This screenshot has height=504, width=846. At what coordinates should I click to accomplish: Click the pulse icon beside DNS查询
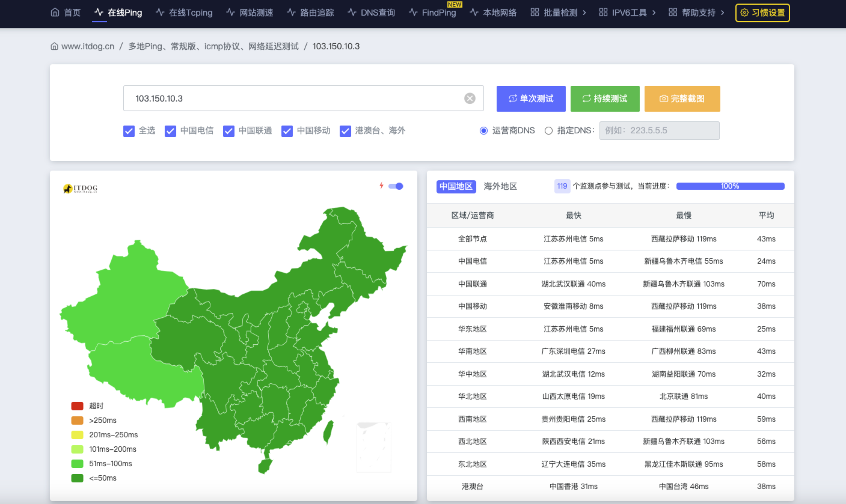click(x=352, y=12)
